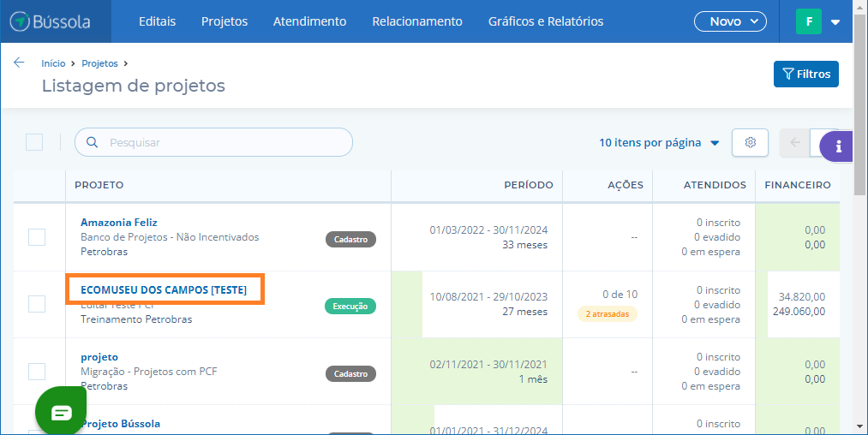Viewport: 868px width, 435px height.
Task: Click the ATENDIDOS column header
Action: tap(715, 186)
